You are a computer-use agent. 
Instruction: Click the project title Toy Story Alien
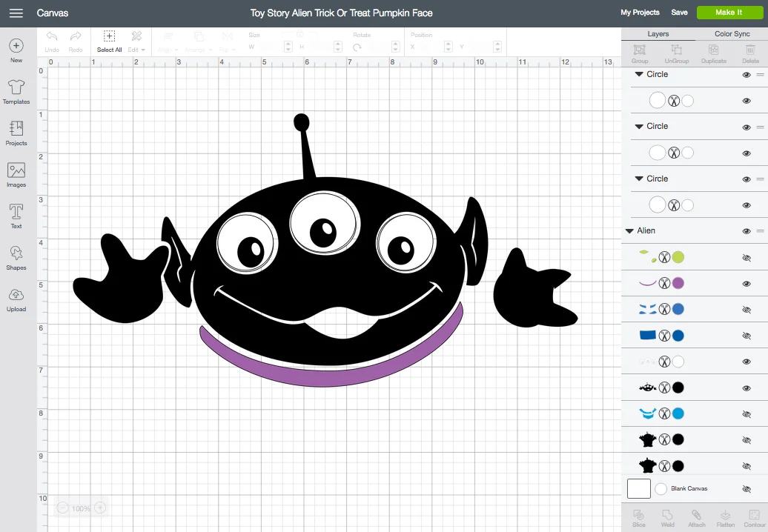[342, 13]
